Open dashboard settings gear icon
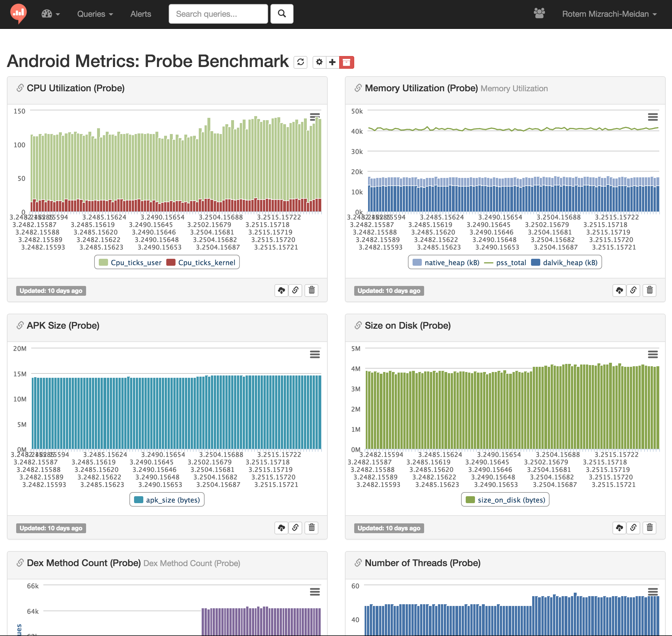The height and width of the screenshot is (636, 672). [x=319, y=62]
